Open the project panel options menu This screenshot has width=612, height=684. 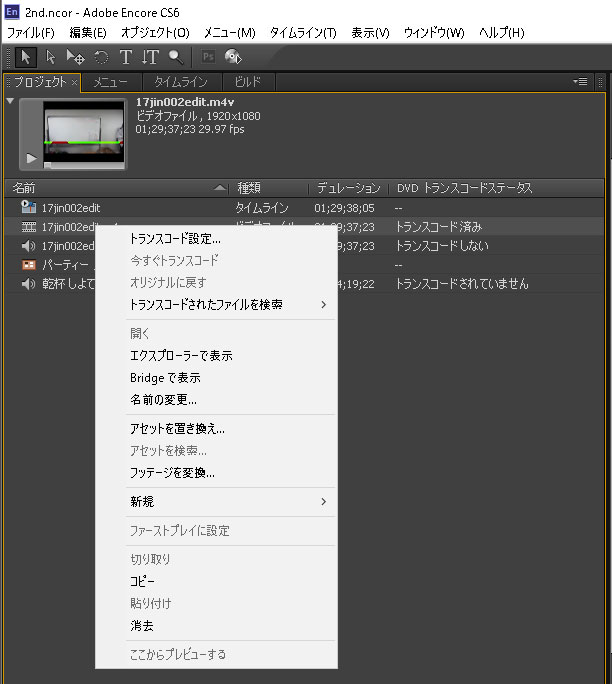(x=580, y=82)
